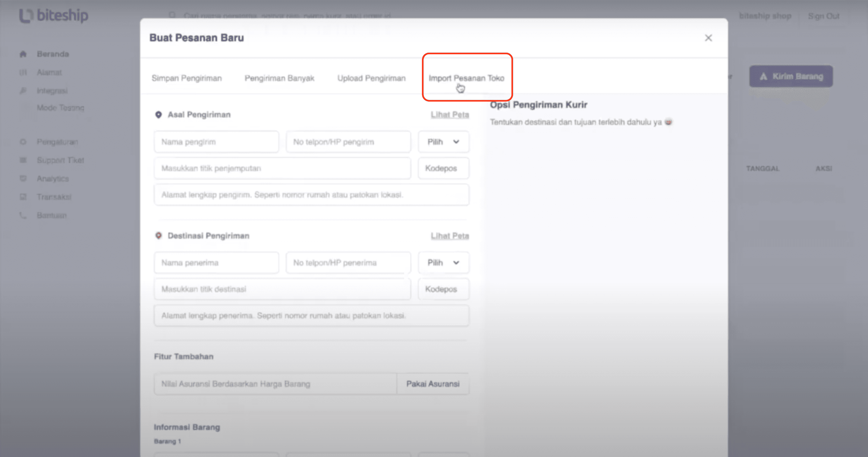Focus the Nama pengirim field
The width and height of the screenshot is (868, 457).
(216, 142)
